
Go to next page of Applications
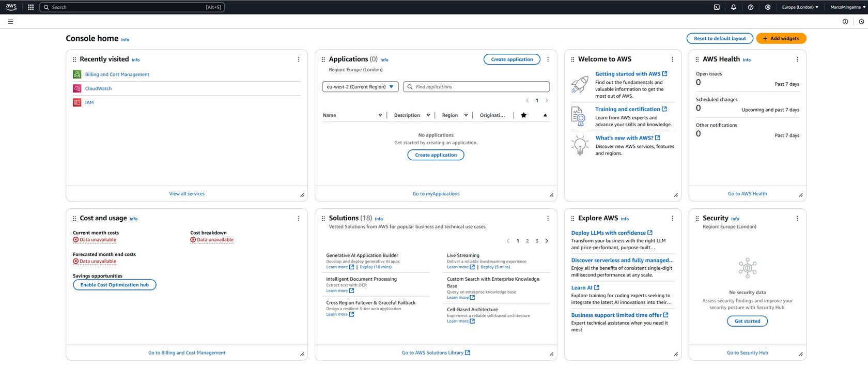pos(547,100)
